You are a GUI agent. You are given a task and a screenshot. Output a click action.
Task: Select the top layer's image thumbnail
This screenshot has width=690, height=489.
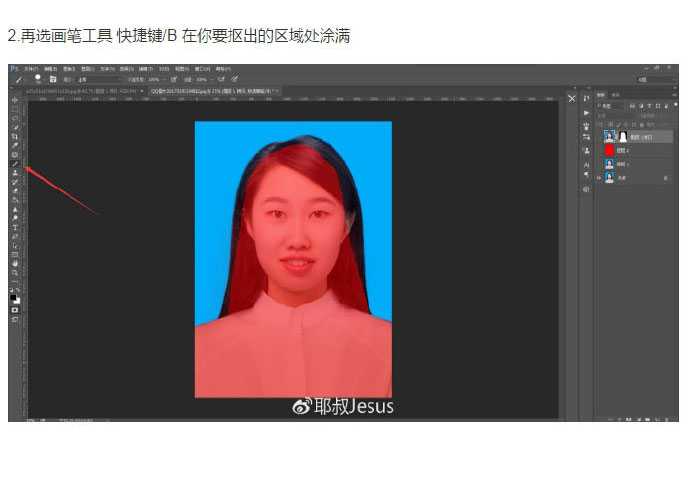[x=609, y=136]
